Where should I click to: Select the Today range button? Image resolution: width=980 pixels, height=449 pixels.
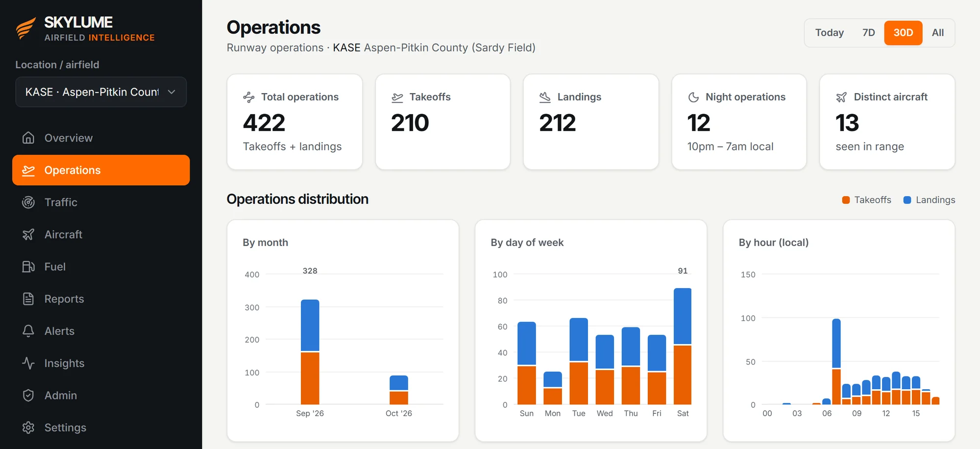click(x=829, y=33)
